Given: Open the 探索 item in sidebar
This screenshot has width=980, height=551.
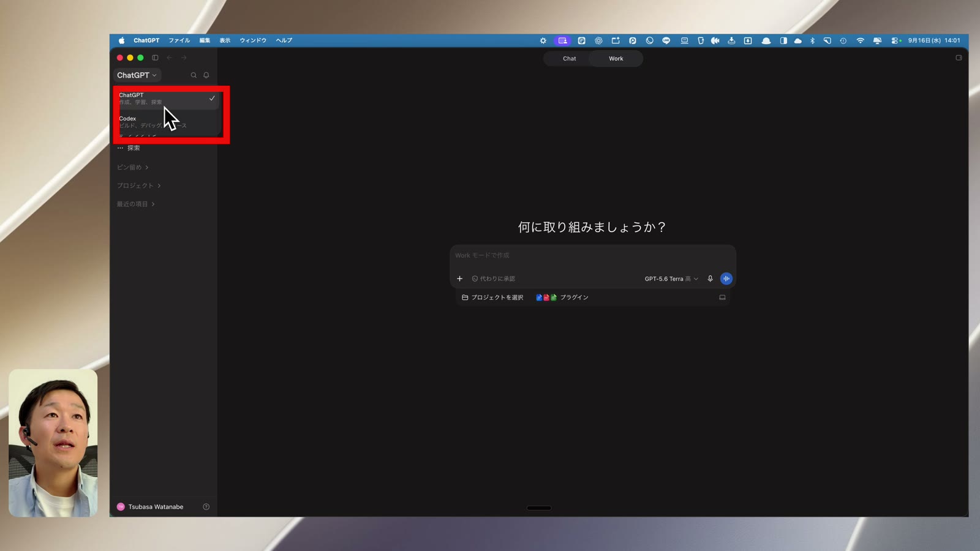Looking at the screenshot, I should 129,148.
